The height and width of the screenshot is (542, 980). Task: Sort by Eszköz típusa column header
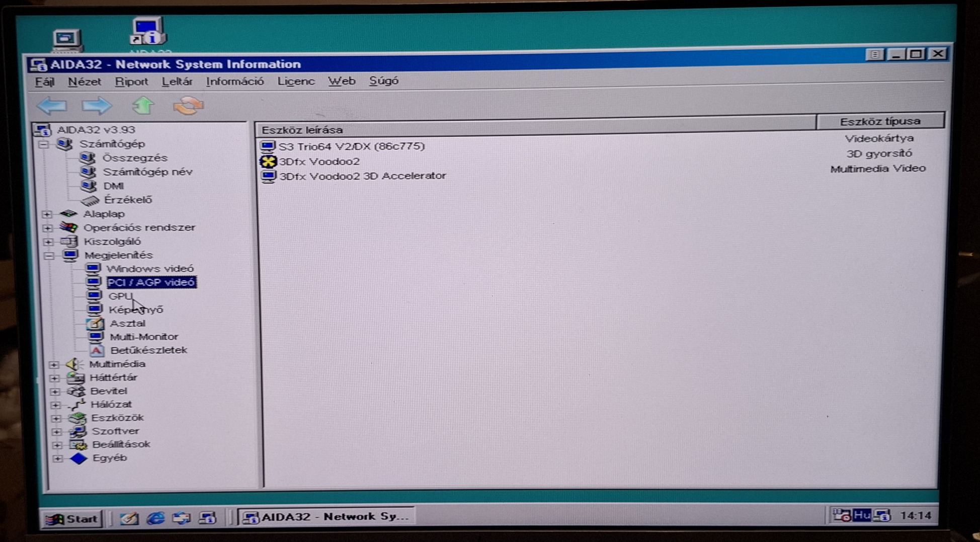[x=880, y=121]
